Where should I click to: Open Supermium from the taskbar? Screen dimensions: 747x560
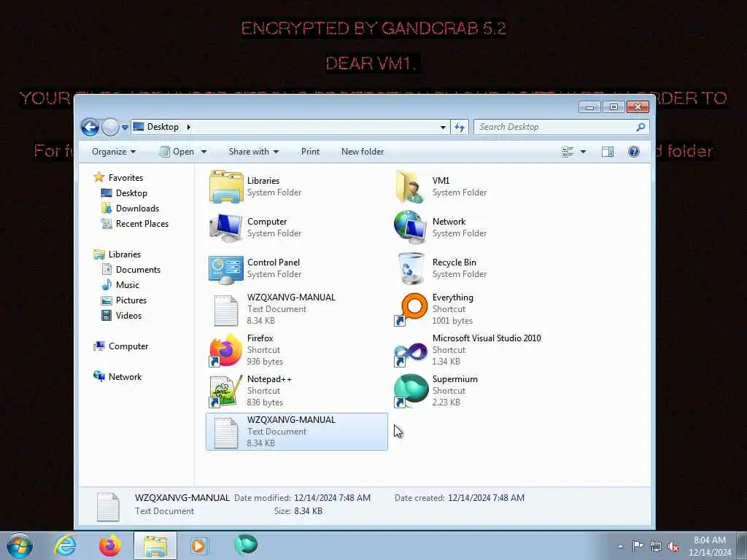coord(246,545)
